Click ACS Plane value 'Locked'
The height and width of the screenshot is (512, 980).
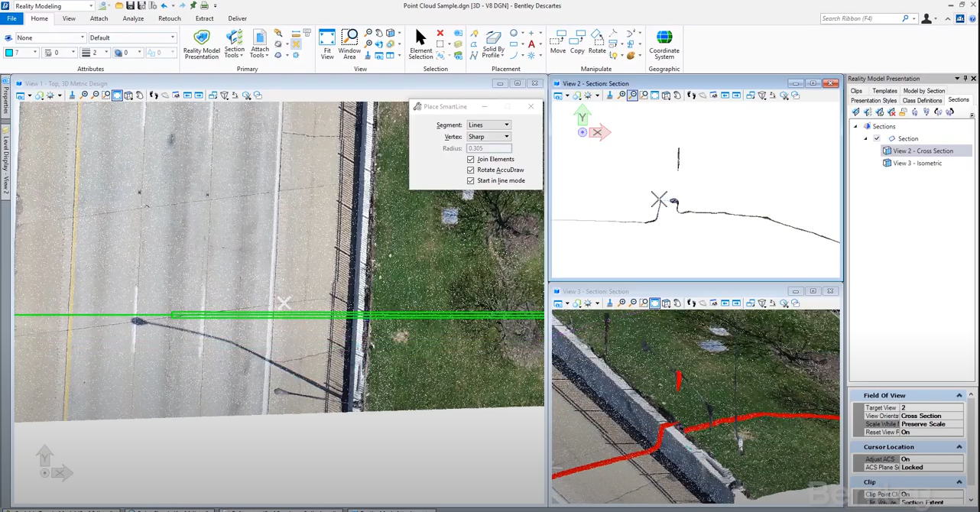pyautogui.click(x=931, y=467)
